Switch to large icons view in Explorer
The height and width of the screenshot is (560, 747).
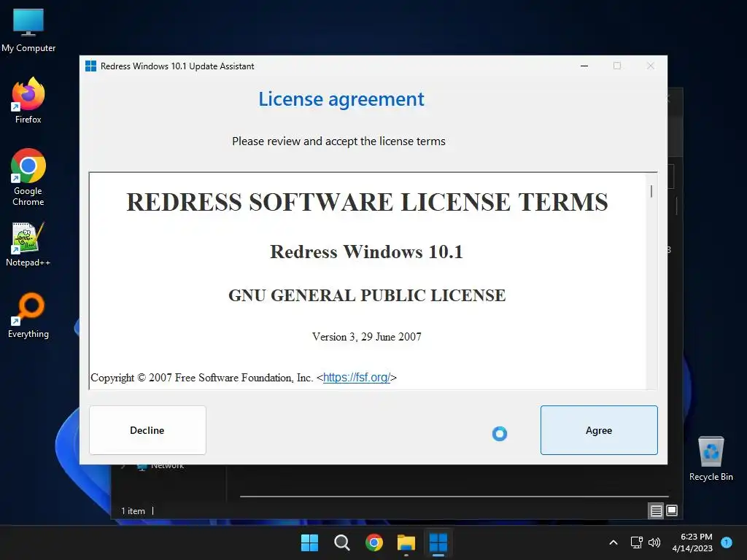[672, 511]
